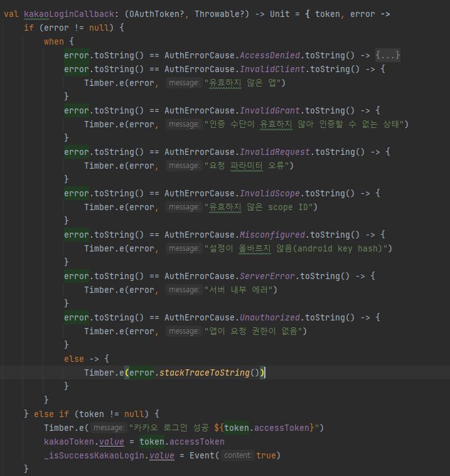This screenshot has height=476, width=450.
Task: Click the stackTraceToString() call
Action: [x=209, y=373]
